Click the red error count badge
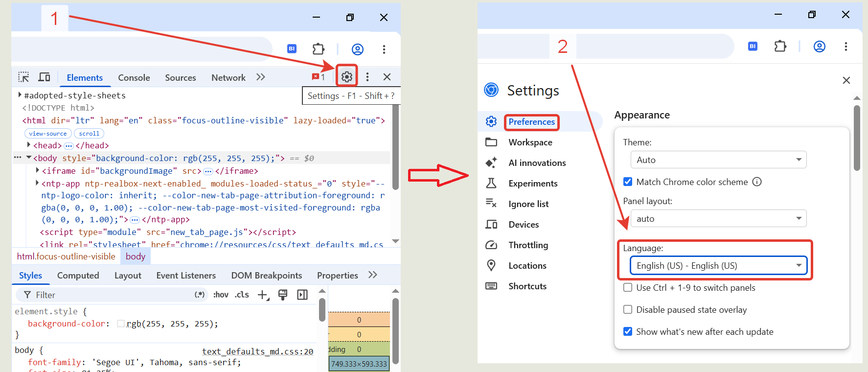The image size is (868, 372). pyautogui.click(x=318, y=77)
